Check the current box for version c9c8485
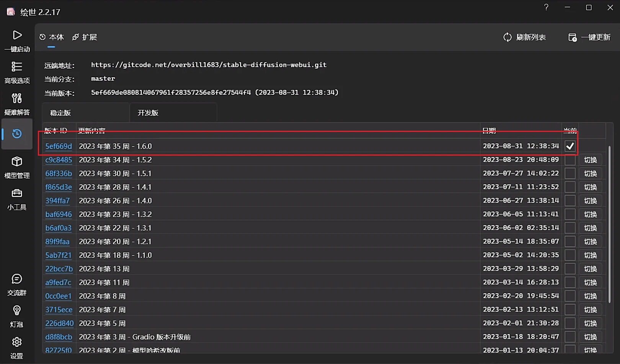This screenshot has width=620, height=364. point(570,160)
